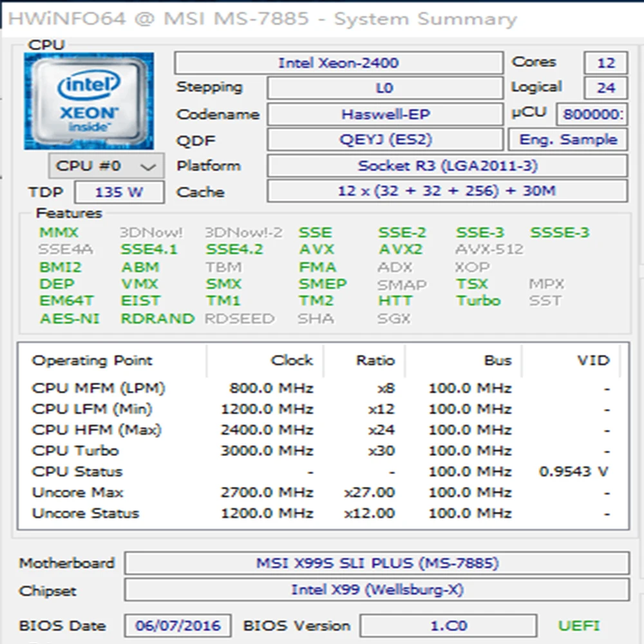The image size is (644, 644).
Task: Click the Intel Xeon inside logo
Action: pyautogui.click(x=89, y=100)
